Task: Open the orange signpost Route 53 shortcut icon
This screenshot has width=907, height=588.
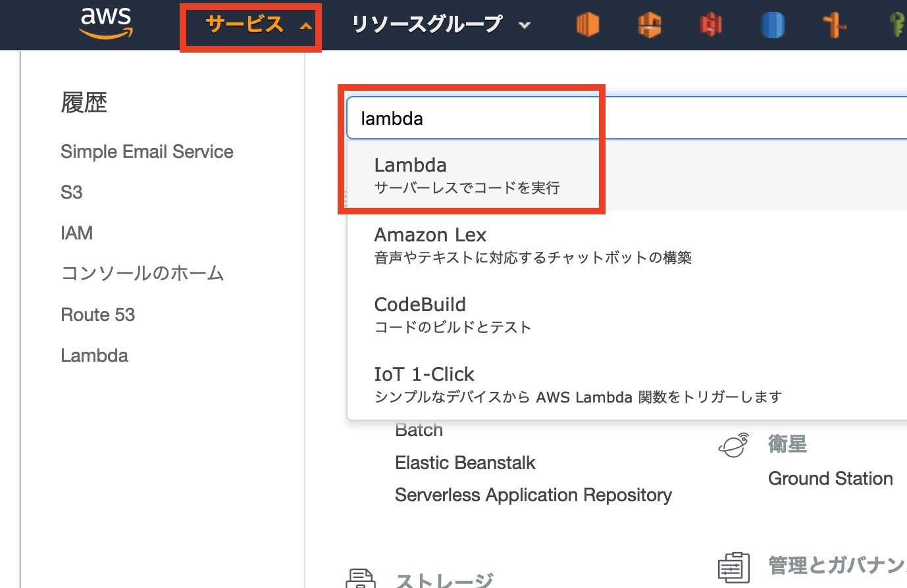Action: point(835,25)
